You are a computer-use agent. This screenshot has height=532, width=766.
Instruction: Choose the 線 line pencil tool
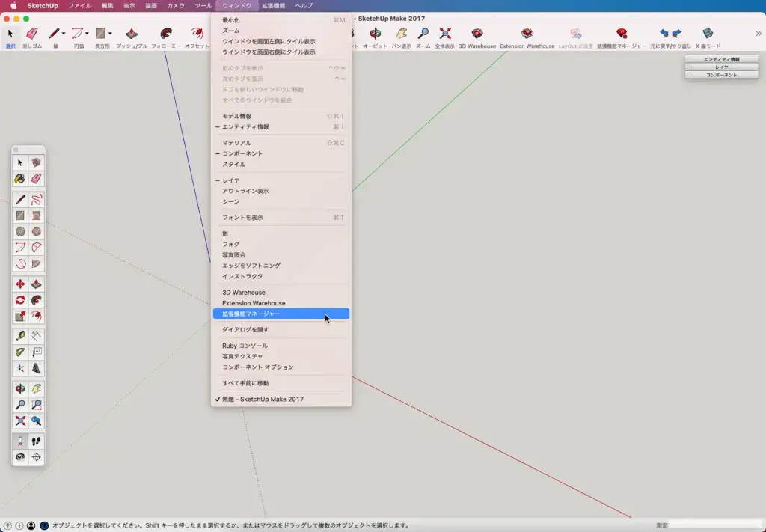(54, 34)
